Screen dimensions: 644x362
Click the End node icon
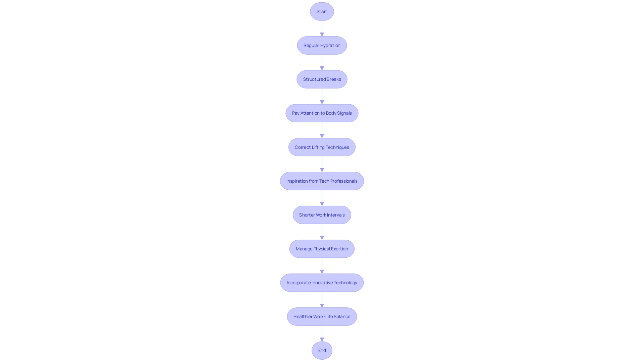(x=322, y=351)
